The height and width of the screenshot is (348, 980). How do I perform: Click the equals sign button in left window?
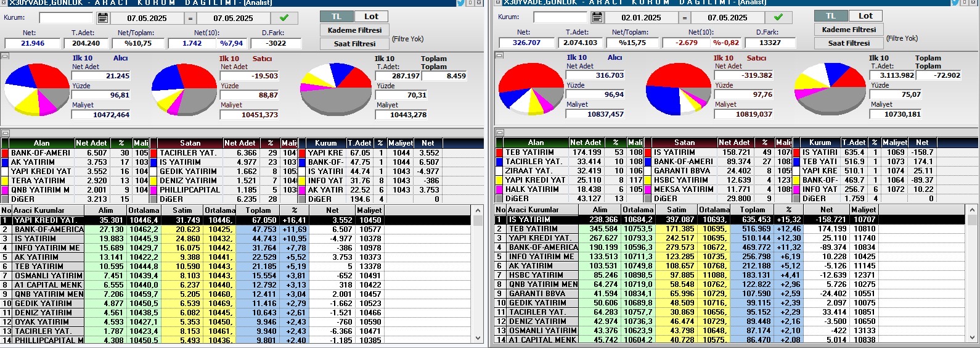click(x=190, y=19)
